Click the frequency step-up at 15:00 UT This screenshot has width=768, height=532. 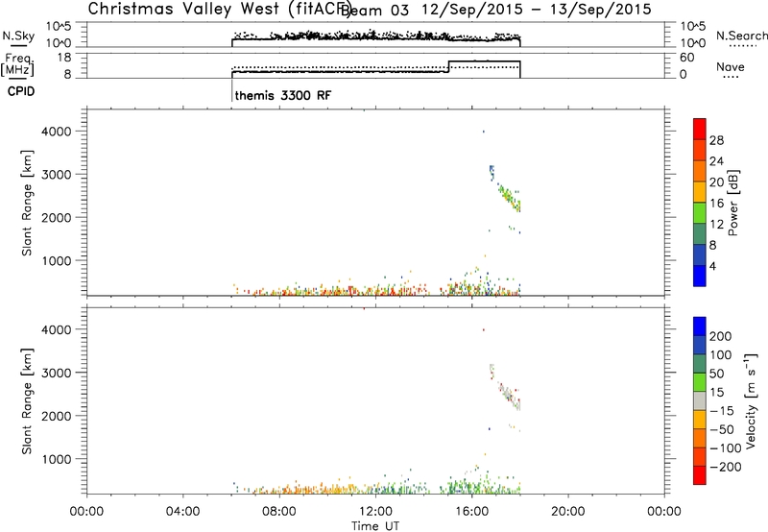pyautogui.click(x=448, y=66)
